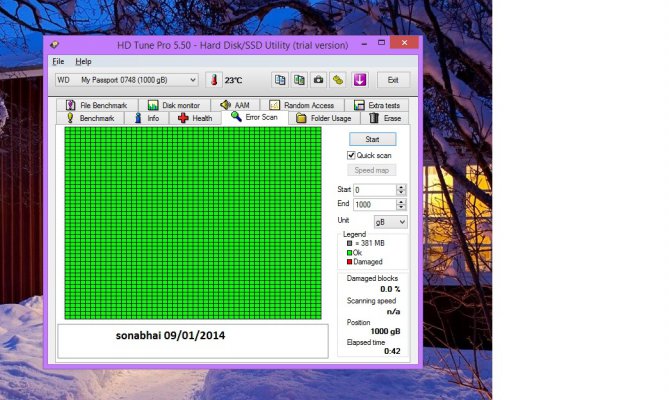
Task: Open the WD My Passport drive dropdown
Action: click(127, 80)
